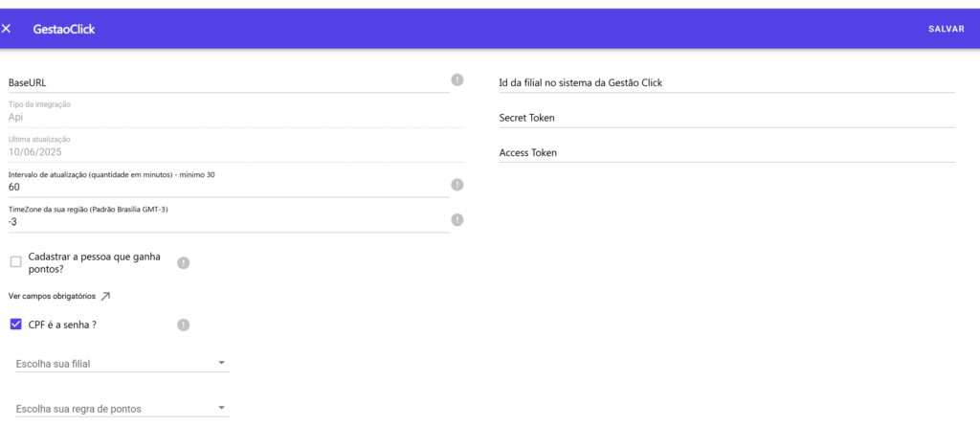Click the 'Id da filial' input field
This screenshot has height=448, width=980.
pos(726,83)
